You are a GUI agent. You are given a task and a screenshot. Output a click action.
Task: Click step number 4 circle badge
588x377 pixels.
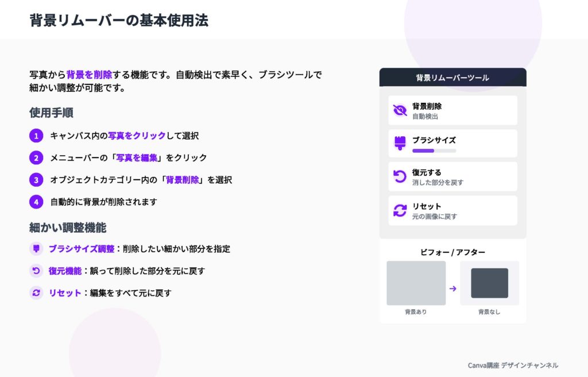[36, 202]
